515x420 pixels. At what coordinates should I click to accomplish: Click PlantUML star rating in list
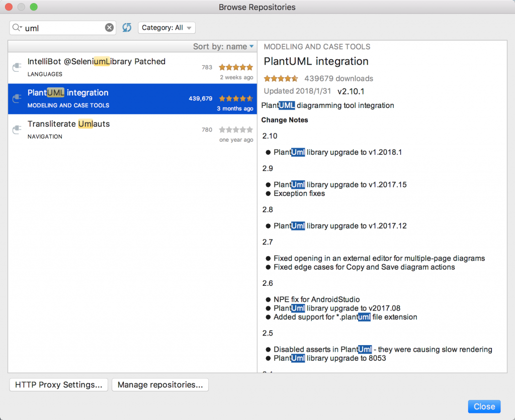[x=236, y=98]
